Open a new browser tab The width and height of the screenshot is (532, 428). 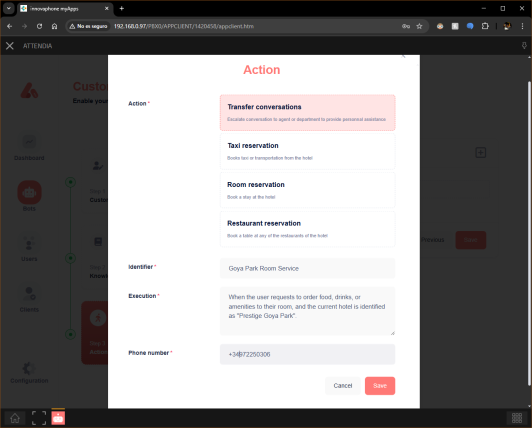(122, 8)
